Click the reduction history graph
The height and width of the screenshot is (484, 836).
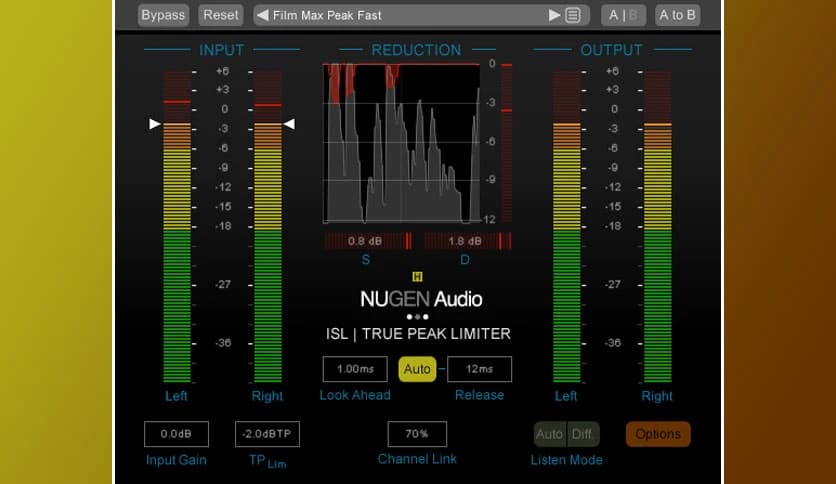click(x=401, y=143)
